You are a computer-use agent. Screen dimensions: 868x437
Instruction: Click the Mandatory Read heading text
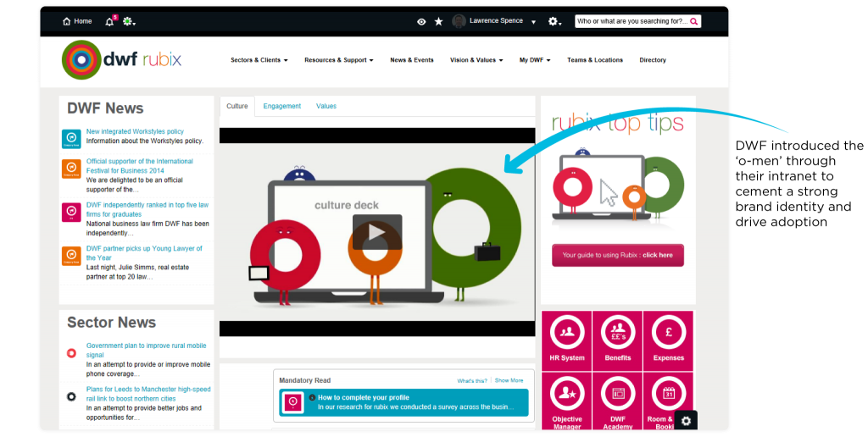[304, 380]
